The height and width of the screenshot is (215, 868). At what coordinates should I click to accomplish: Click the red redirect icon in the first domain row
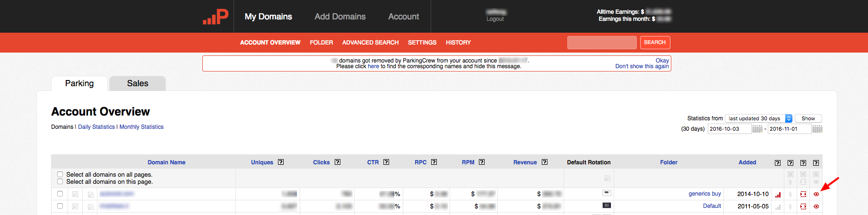pos(803,194)
